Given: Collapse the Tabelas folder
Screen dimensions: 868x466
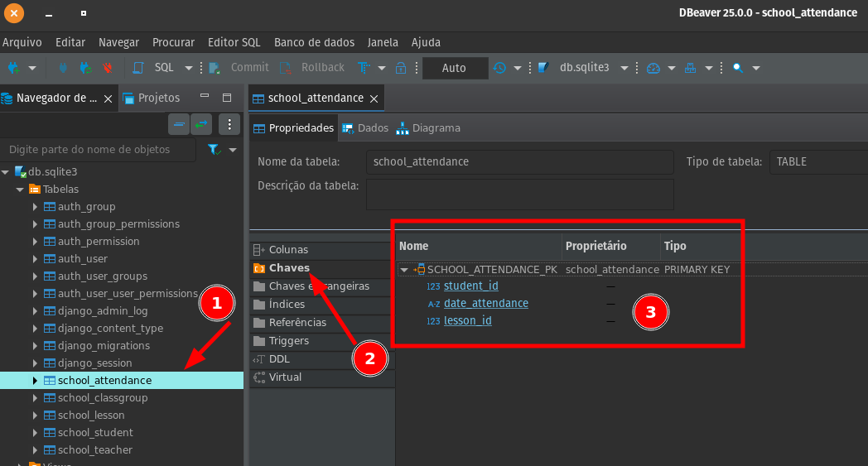Looking at the screenshot, I should coord(20,190).
